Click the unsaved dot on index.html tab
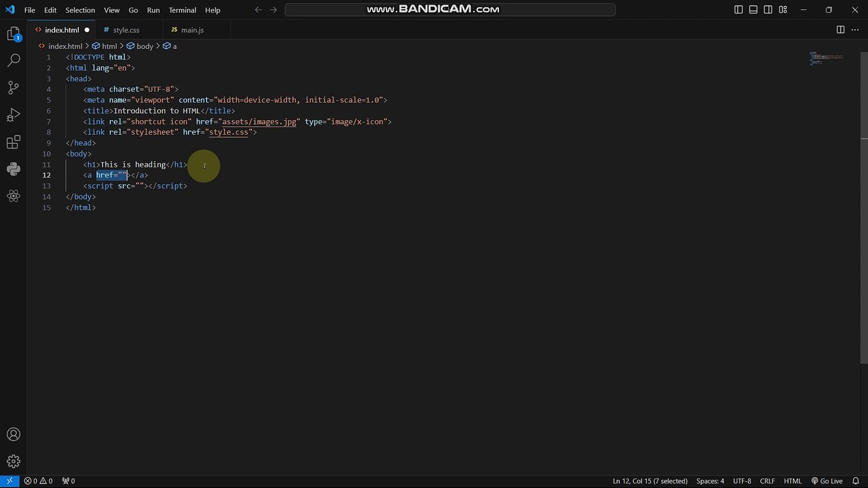This screenshot has height=488, width=868. (87, 30)
